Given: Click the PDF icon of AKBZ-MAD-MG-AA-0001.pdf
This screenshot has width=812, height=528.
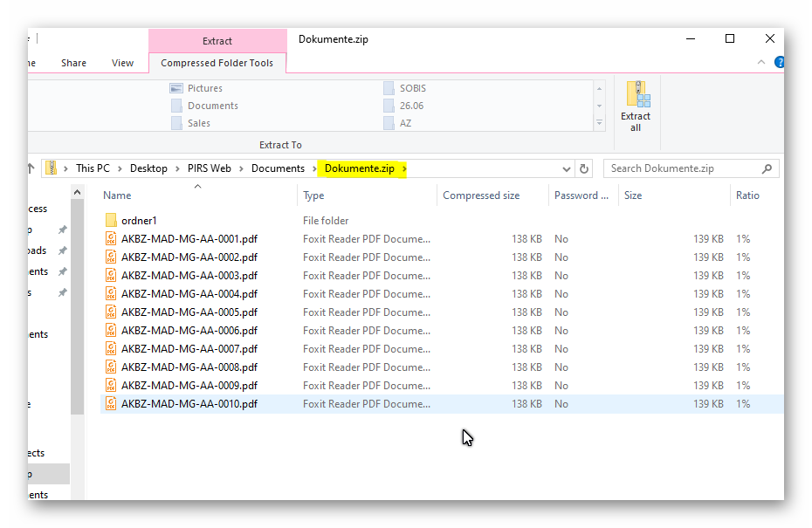Looking at the screenshot, I should 111,239.
